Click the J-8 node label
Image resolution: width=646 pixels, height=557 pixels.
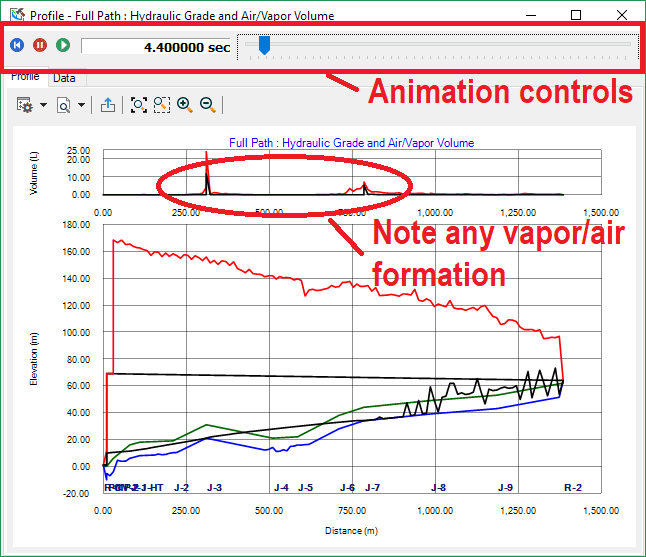(438, 488)
